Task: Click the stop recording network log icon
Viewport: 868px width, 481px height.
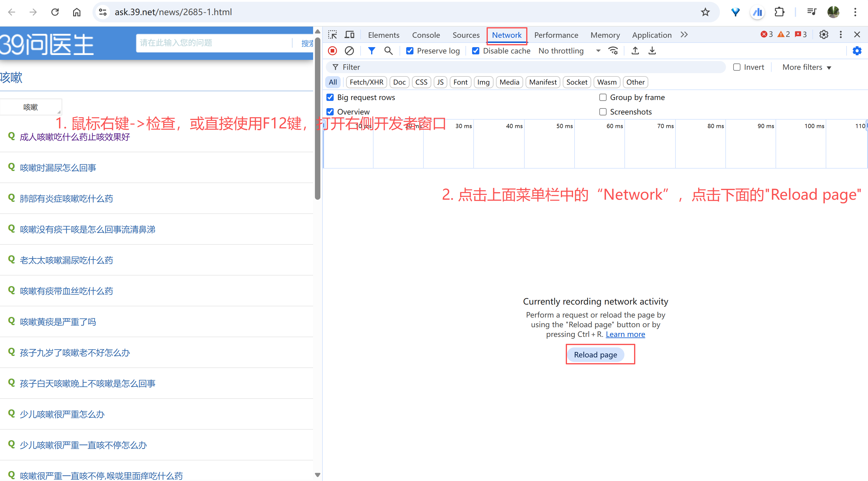Action: pos(332,51)
